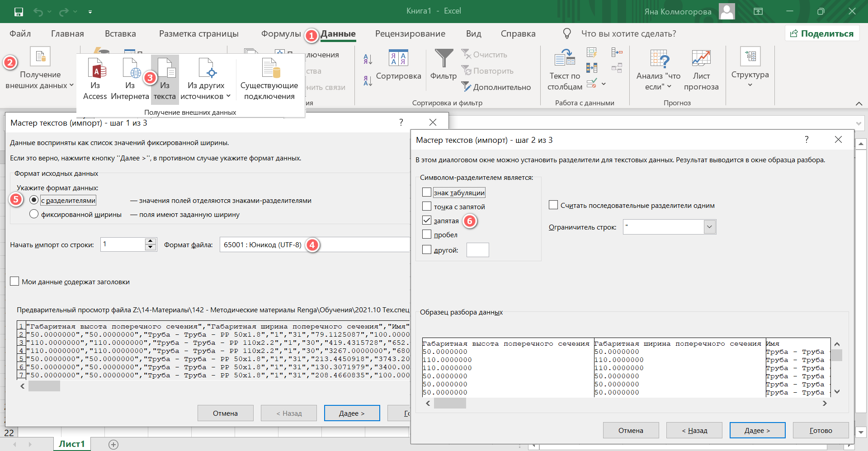Choose Из текста import option
This screenshot has width=868, height=451.
(165, 79)
